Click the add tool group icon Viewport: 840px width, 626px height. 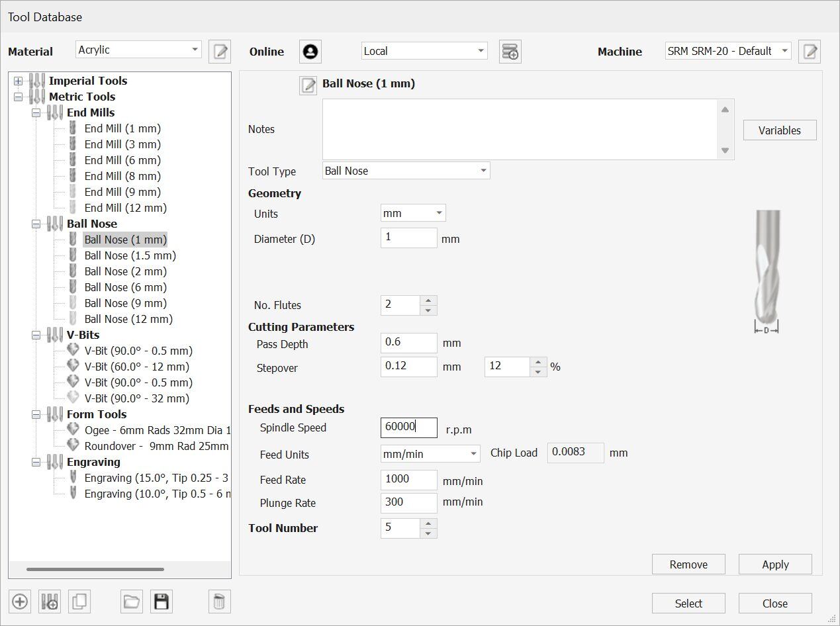(50, 602)
